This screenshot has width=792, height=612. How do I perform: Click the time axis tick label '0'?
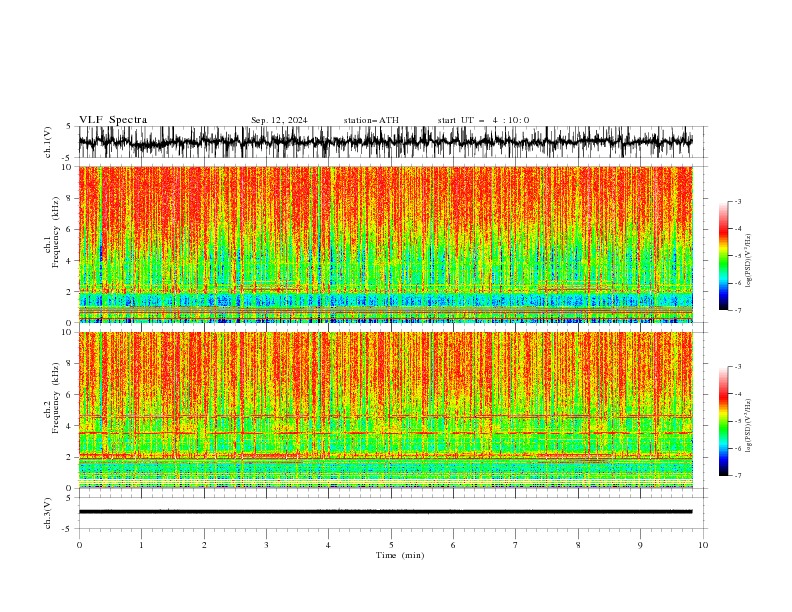pyautogui.click(x=79, y=545)
